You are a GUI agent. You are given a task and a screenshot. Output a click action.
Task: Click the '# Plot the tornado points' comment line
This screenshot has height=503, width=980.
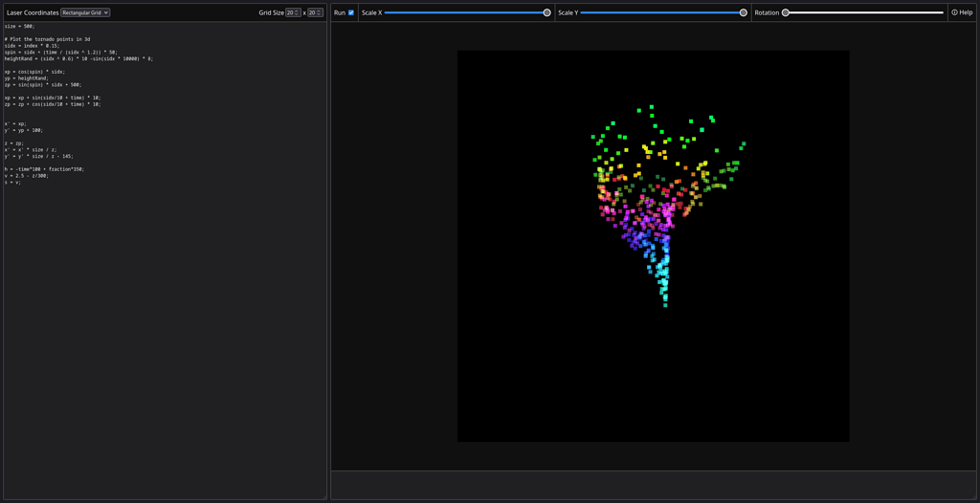click(x=47, y=39)
